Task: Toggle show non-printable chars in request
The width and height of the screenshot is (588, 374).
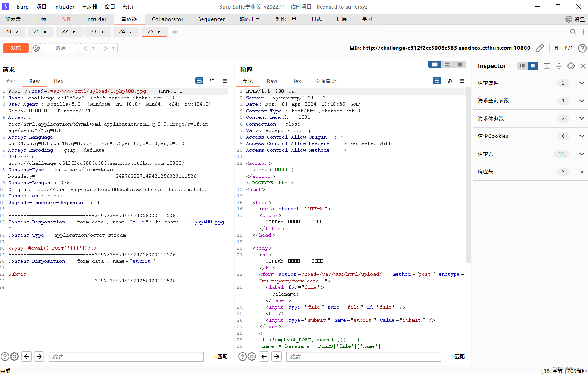Action: [212, 80]
